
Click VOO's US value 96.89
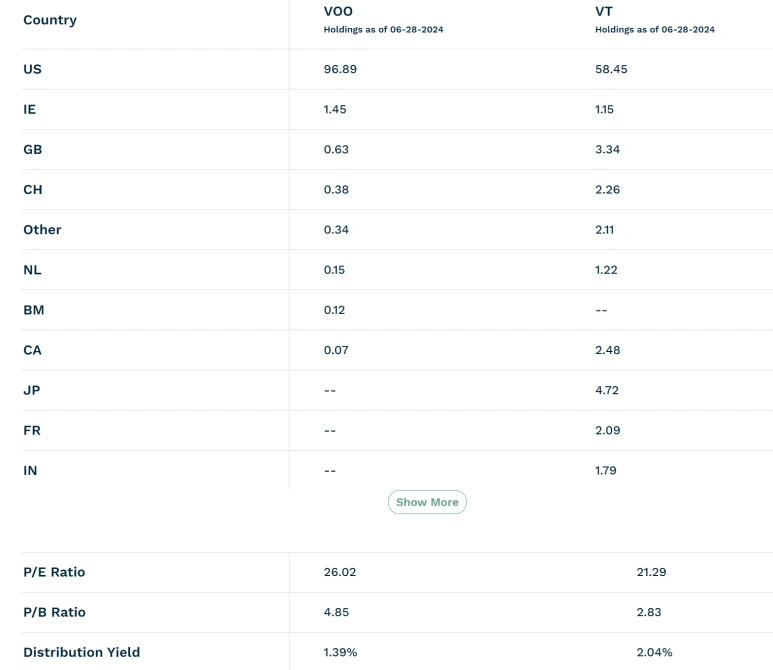click(340, 69)
